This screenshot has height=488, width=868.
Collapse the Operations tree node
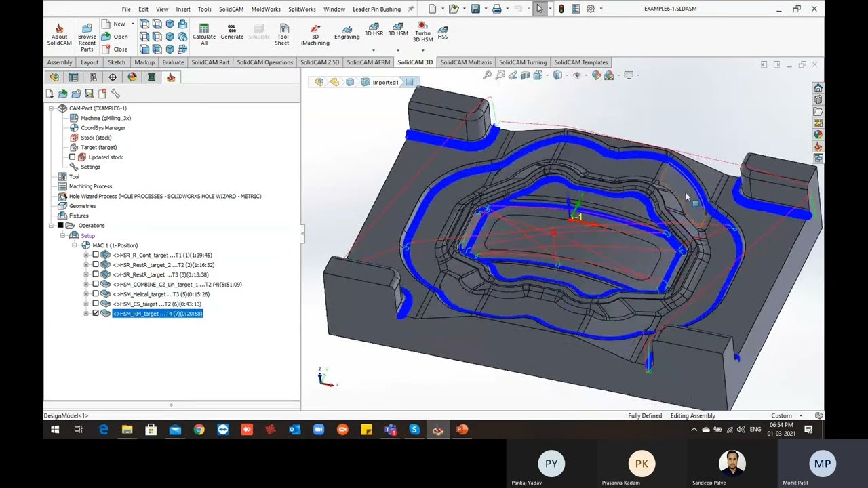click(51, 226)
